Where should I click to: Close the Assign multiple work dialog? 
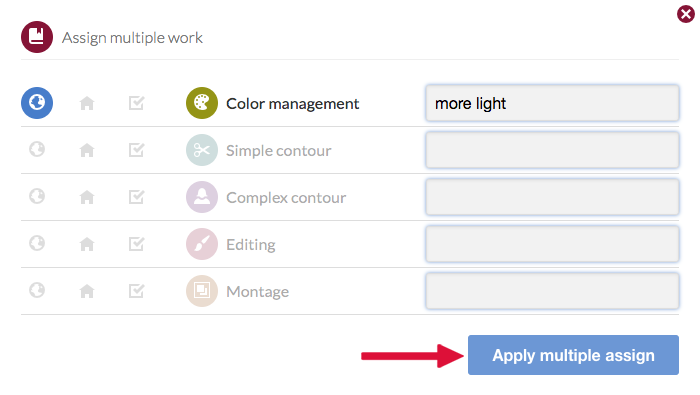685,14
